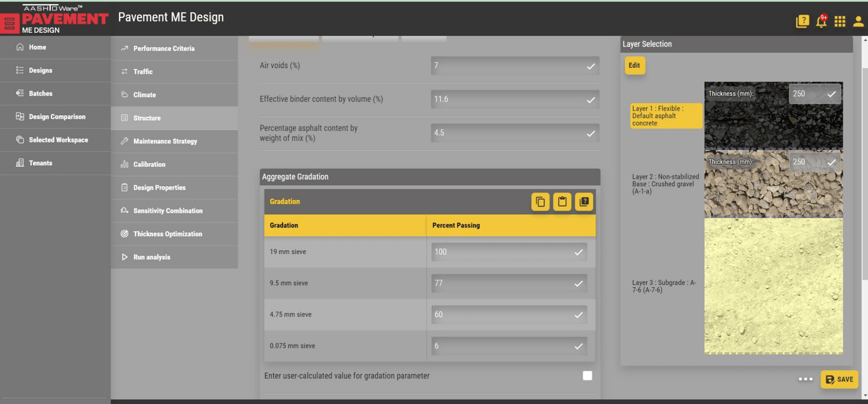
Task: Copy gradation table using copy icon
Action: pos(540,202)
